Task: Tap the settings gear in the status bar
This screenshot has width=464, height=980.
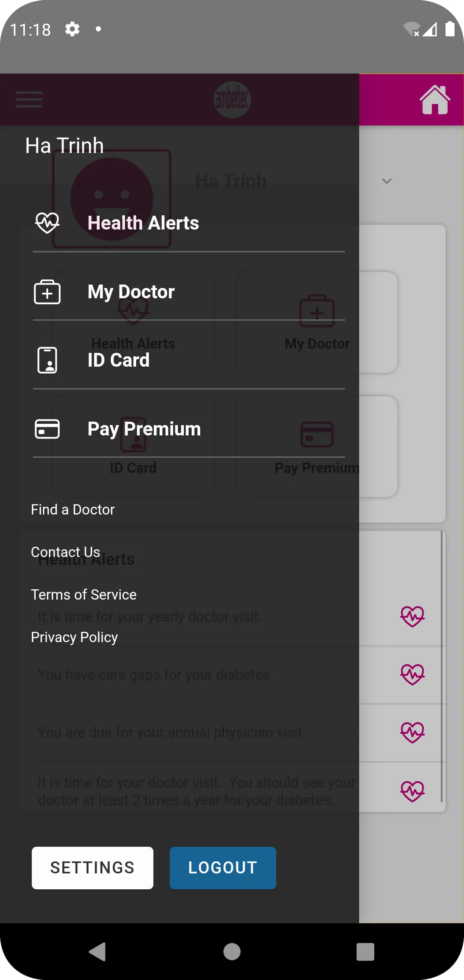Action: (72, 29)
